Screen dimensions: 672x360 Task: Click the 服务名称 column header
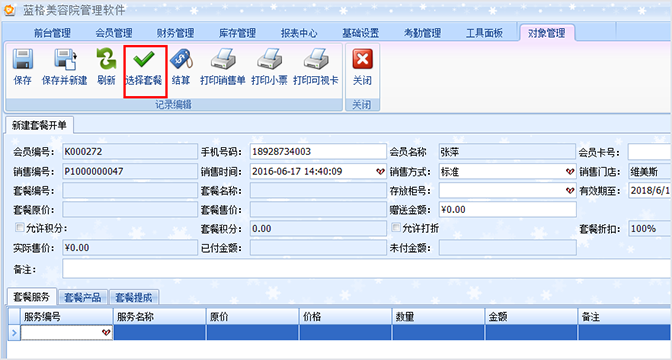click(159, 317)
